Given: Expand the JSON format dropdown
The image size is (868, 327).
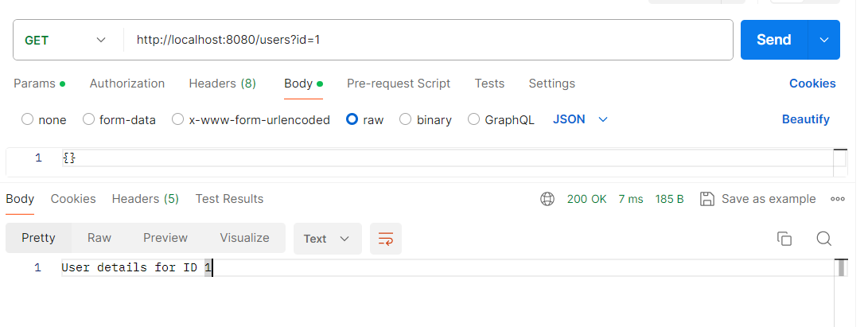Looking at the screenshot, I should point(581,119).
